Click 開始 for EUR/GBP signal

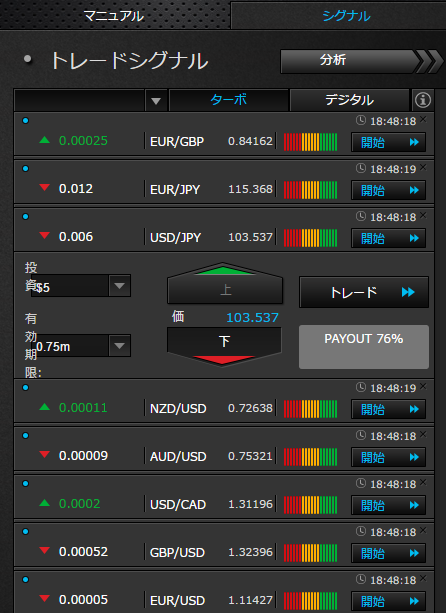[x=388, y=142]
